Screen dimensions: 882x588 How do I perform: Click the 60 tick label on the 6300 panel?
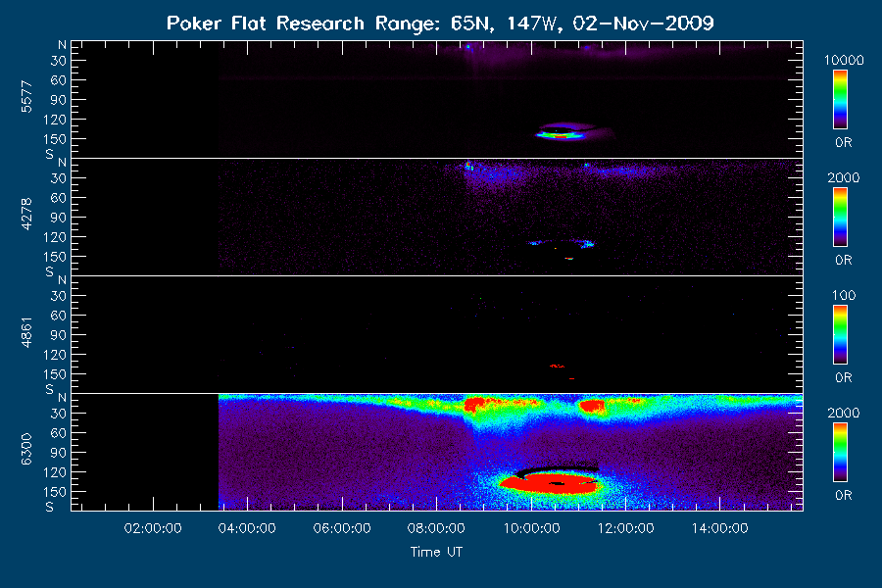tap(59, 433)
